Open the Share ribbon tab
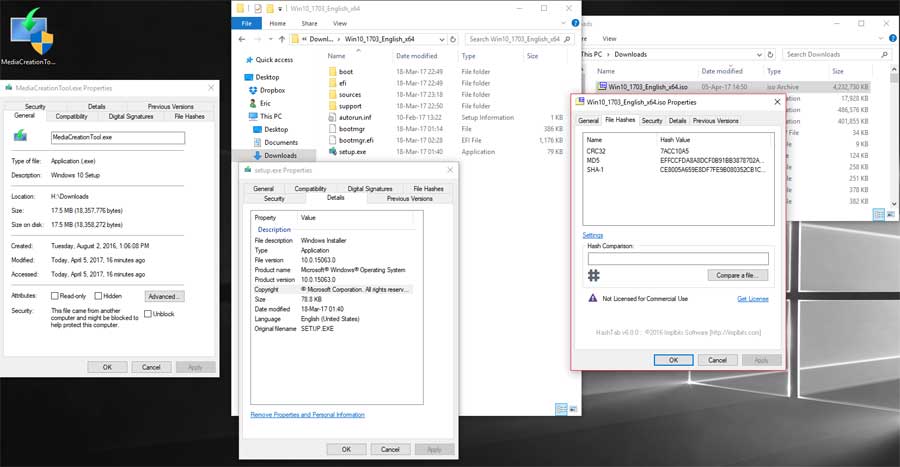Viewport: 900px width, 467px height. [309, 24]
